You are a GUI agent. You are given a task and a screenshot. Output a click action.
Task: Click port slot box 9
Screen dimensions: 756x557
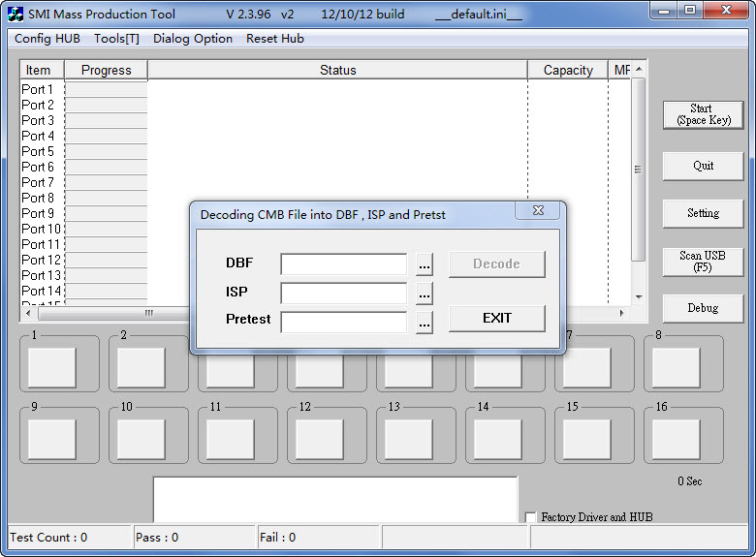click(x=52, y=439)
